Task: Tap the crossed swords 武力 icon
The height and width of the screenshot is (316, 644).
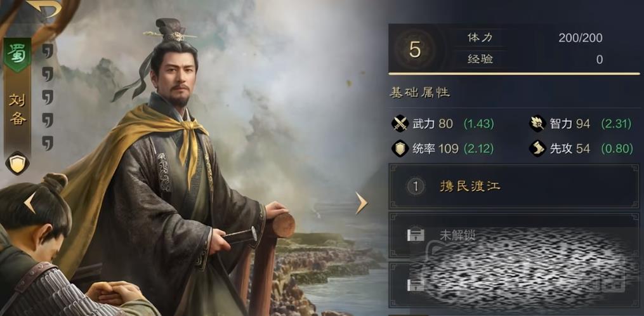Action: [399, 124]
